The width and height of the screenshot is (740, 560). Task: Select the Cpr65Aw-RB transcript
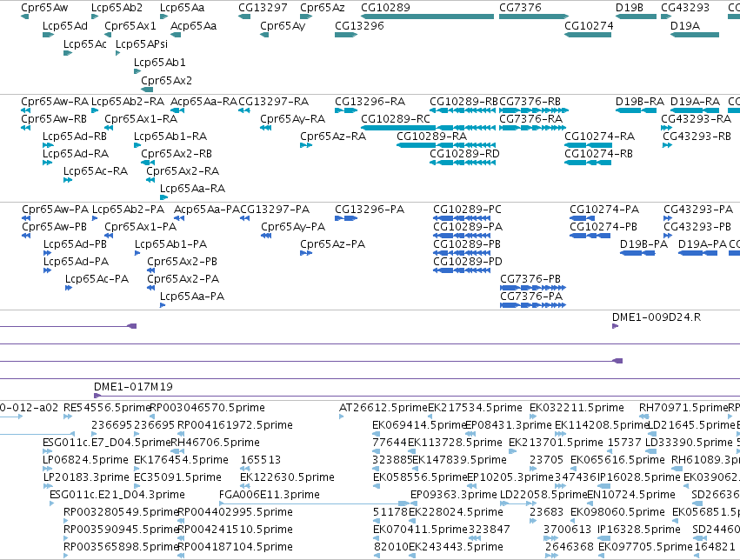click(26, 128)
